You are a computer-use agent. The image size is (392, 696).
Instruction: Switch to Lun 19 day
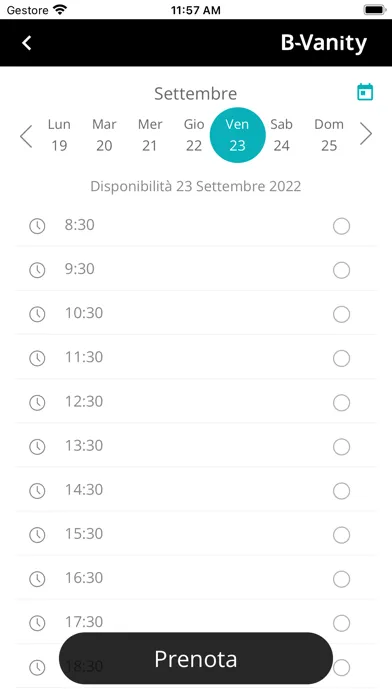(59, 135)
